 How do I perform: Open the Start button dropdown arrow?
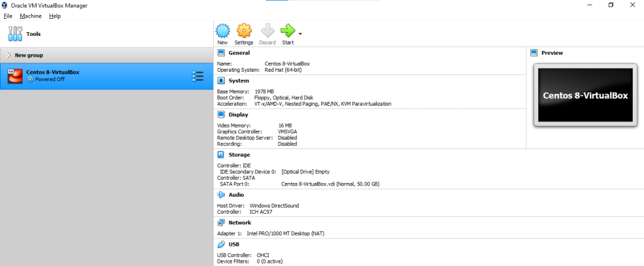(300, 34)
